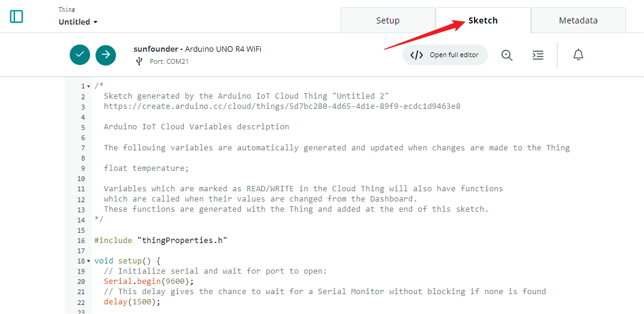
Task: Open the Untitled thing name dropdown
Action: 78,22
